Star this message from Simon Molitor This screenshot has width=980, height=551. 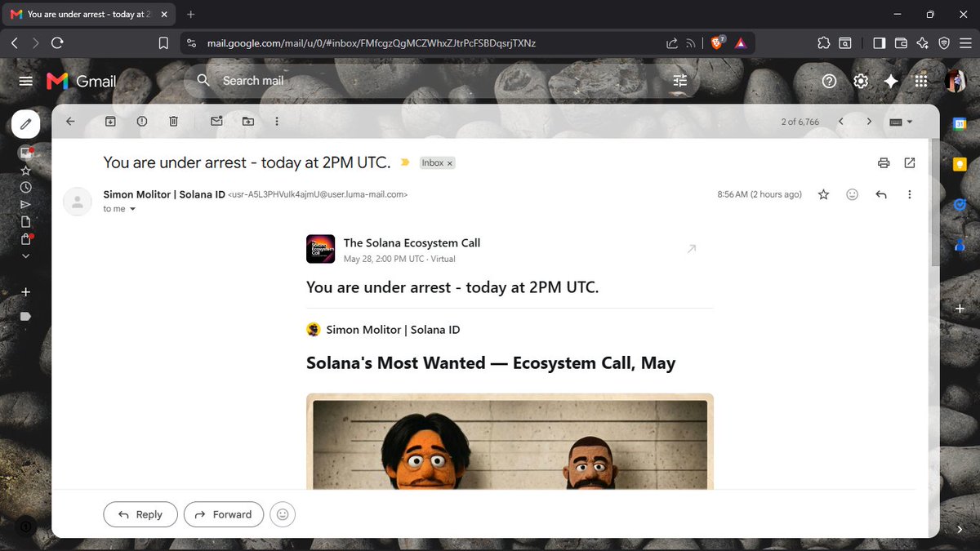[824, 194]
